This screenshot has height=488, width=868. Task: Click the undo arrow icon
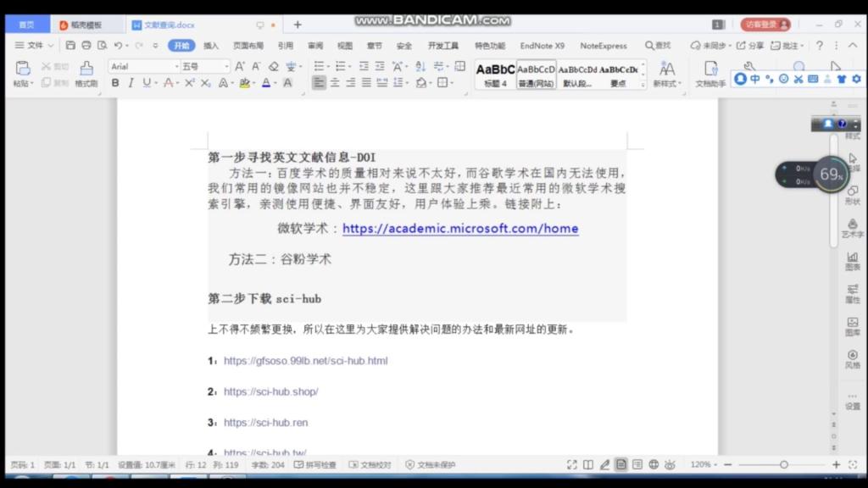tap(118, 46)
